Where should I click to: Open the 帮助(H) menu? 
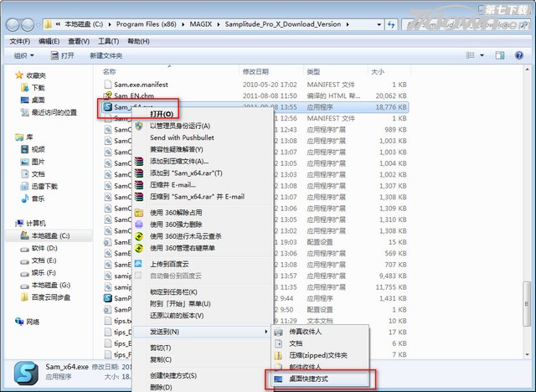(138, 41)
